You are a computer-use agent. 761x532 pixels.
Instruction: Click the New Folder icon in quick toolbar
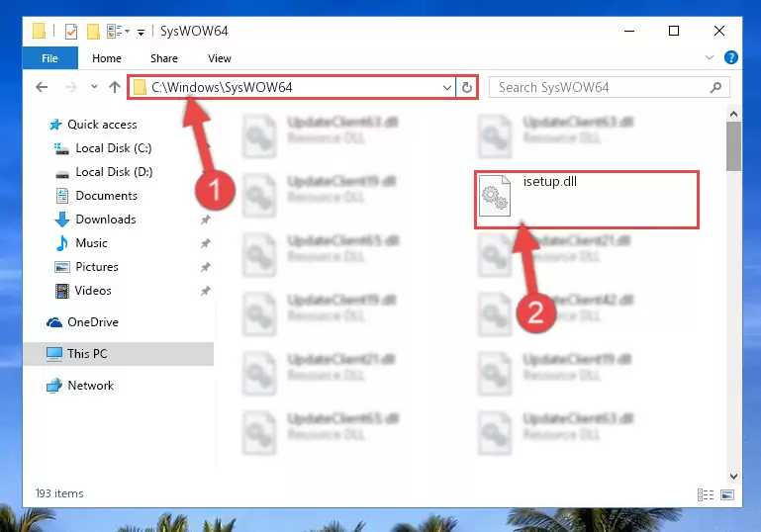tap(93, 32)
